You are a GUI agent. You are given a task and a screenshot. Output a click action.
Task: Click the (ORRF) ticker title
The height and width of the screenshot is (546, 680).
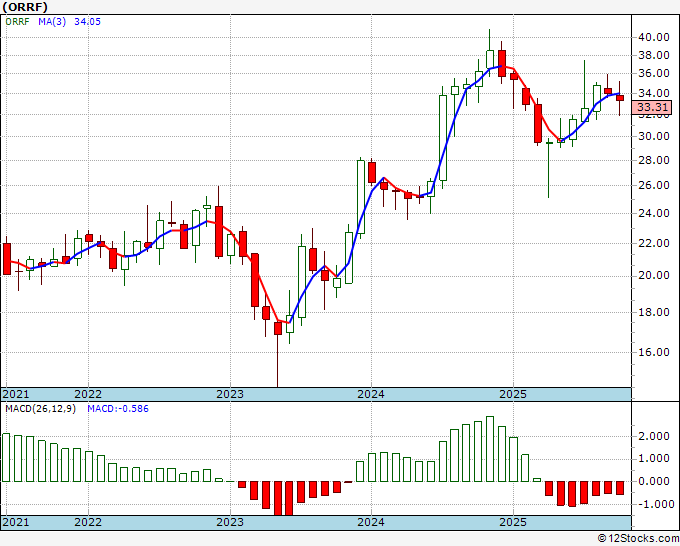[x=25, y=7]
